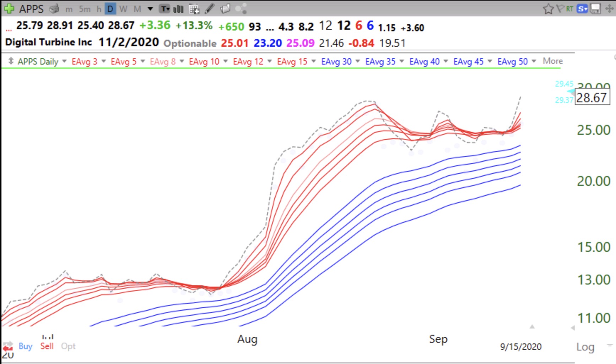616x364 pixels.
Task: Open the dropdown arrow next to EAvg 35
Action: pos(402,61)
